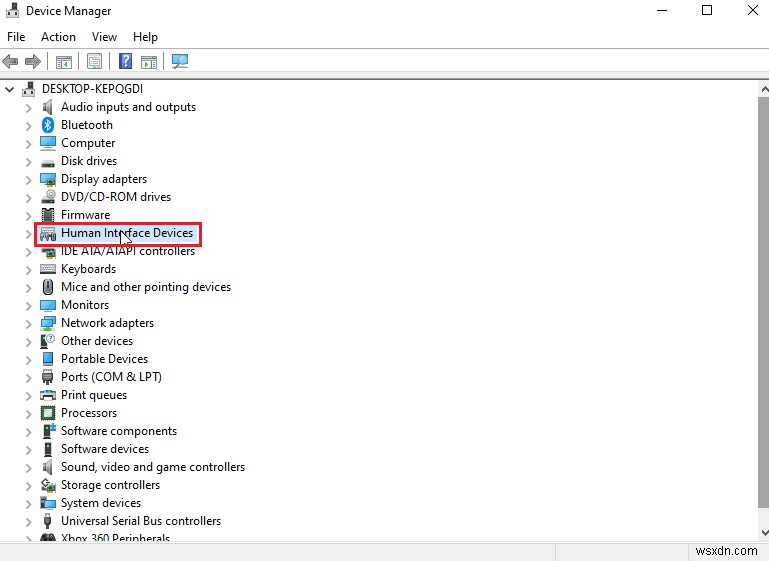The height and width of the screenshot is (561, 769).
Task: Click the Properties toolbar icon
Action: [x=94, y=61]
